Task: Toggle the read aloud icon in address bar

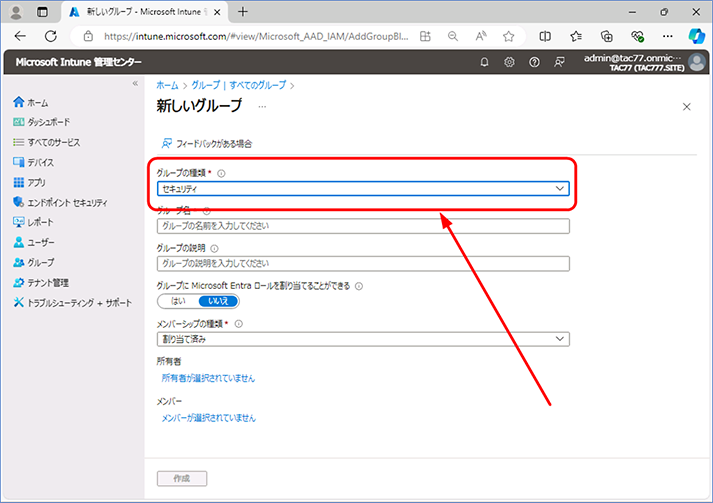Action: pos(481,36)
